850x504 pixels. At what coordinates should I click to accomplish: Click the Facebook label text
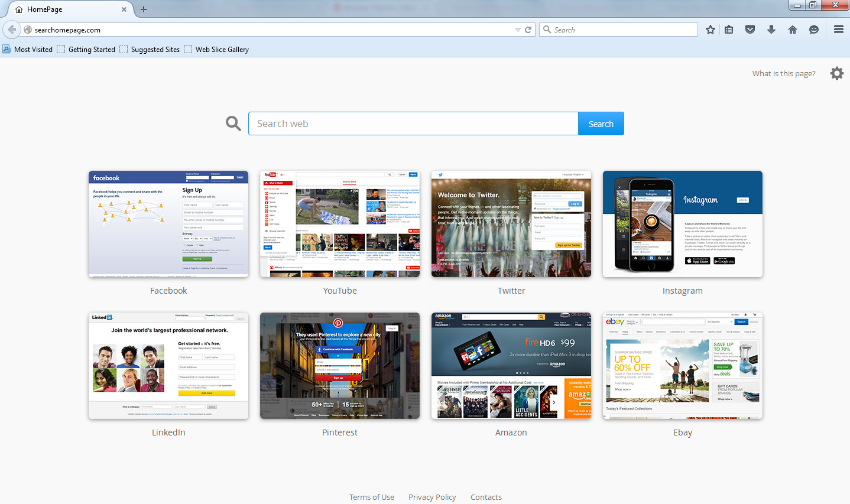click(168, 291)
